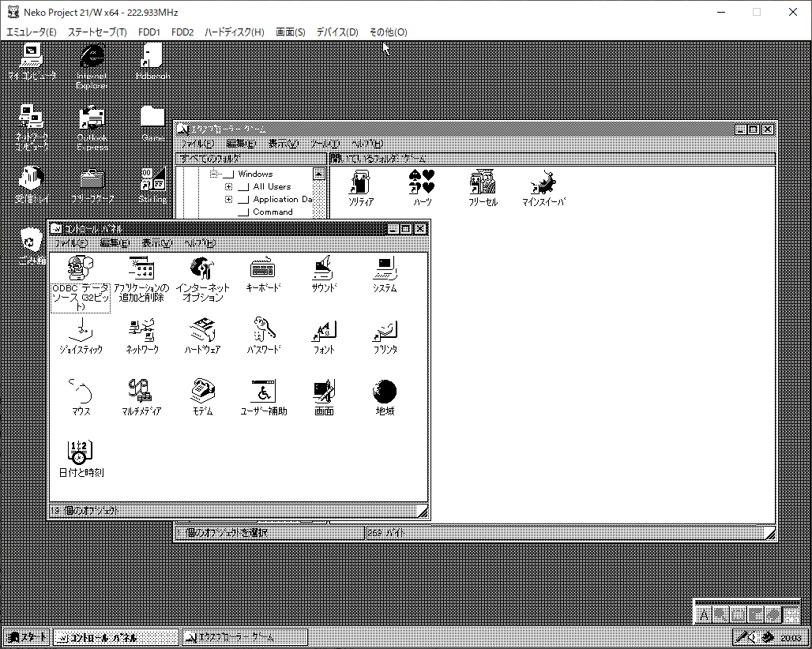Click the IME toolbar 'A' input mode button
The image size is (812, 649).
coord(704,615)
